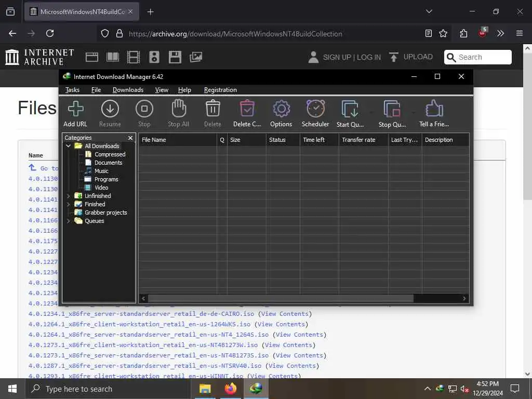Click the Archive Search field
Viewport: 532px width, 399px height.
coord(478,57)
